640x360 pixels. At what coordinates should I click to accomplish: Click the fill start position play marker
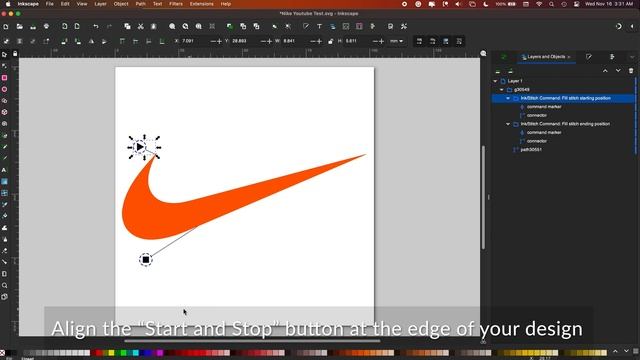click(x=140, y=147)
